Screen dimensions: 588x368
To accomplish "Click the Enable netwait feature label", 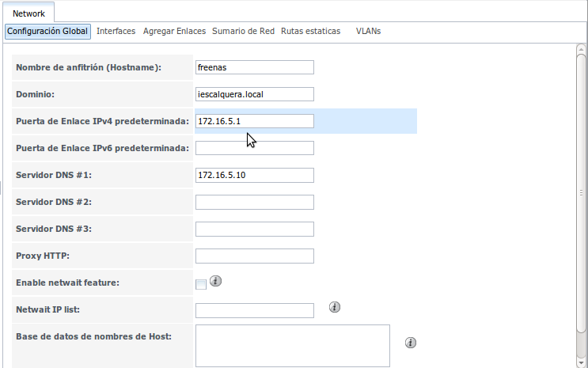I will pos(67,283).
